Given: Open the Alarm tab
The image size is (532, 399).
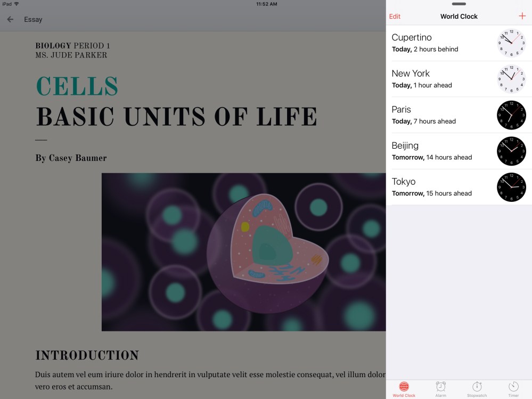Looking at the screenshot, I should 440,389.
